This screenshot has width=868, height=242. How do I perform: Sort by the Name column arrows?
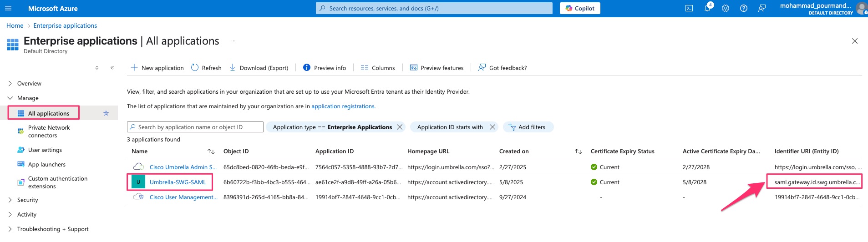(211, 151)
